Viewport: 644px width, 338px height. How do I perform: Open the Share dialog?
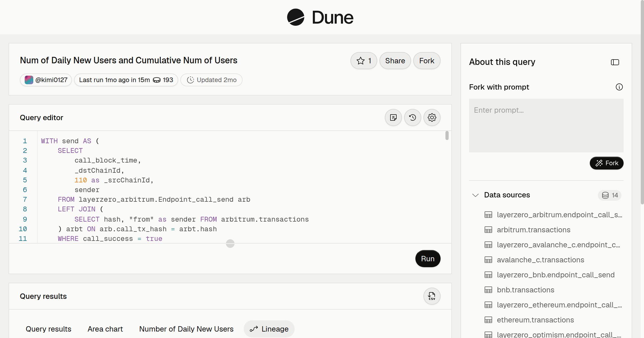[x=395, y=61]
